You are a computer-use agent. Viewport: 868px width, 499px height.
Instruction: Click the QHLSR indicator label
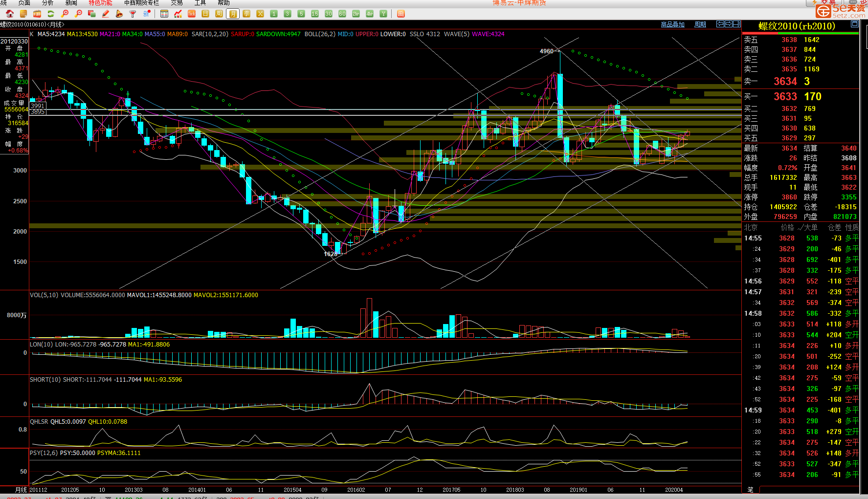point(39,422)
